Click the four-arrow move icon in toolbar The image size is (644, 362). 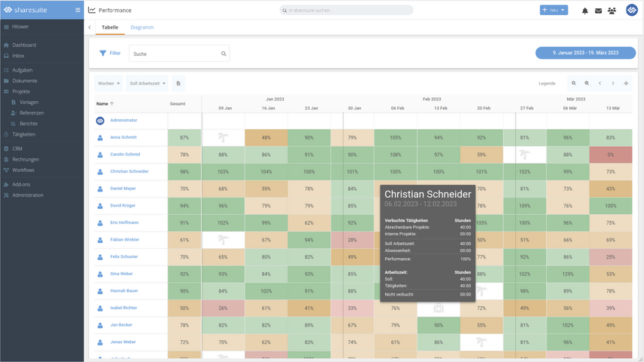tap(626, 84)
